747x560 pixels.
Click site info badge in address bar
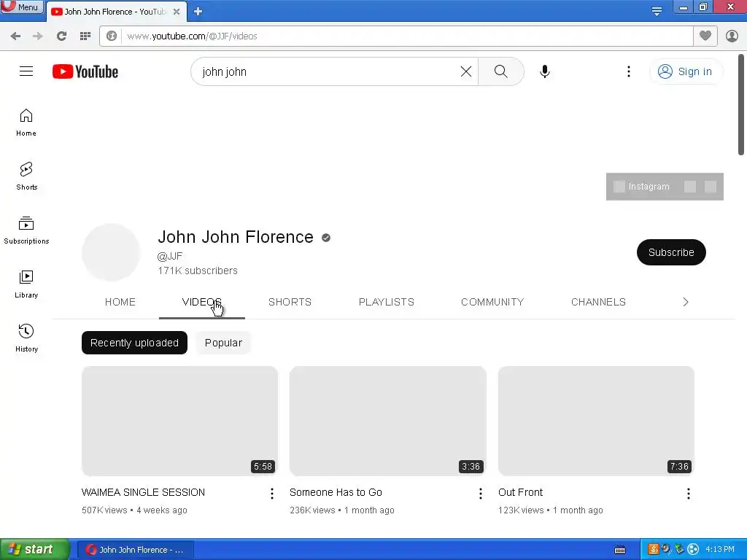click(112, 36)
